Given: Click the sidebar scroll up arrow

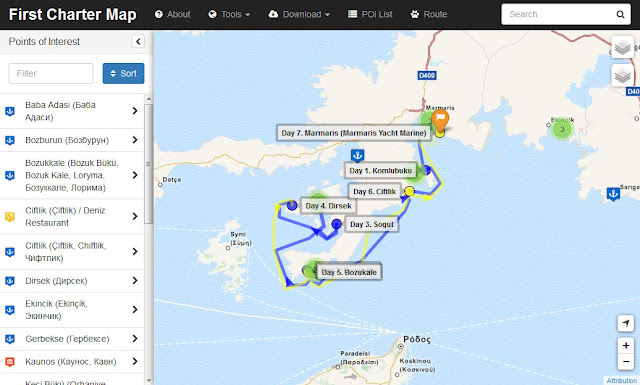Looking at the screenshot, I should click(x=149, y=99).
